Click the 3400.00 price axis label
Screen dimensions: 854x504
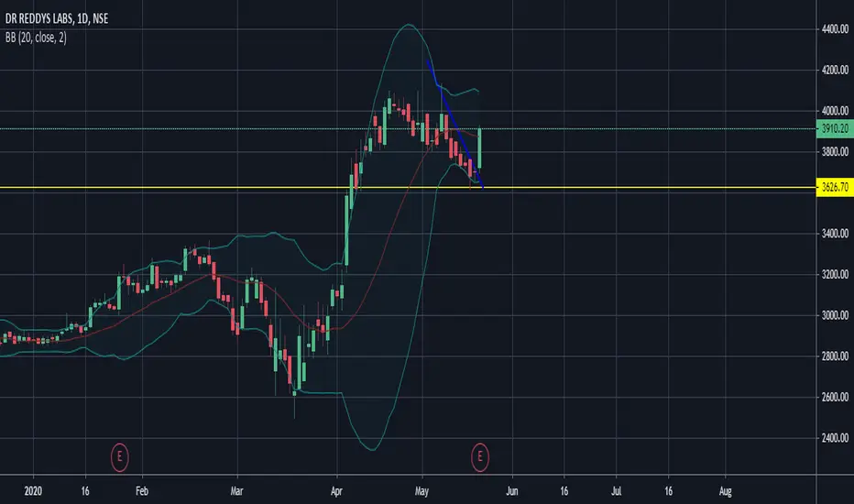835,234
